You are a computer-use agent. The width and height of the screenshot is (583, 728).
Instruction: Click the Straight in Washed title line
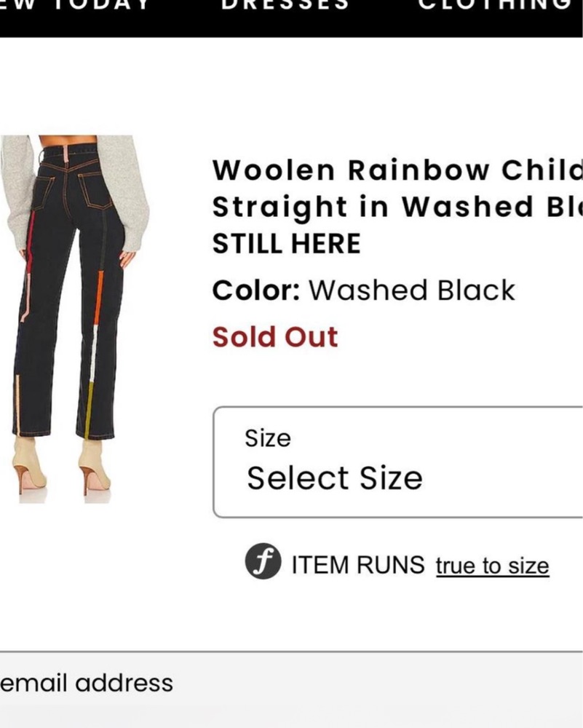coord(397,207)
